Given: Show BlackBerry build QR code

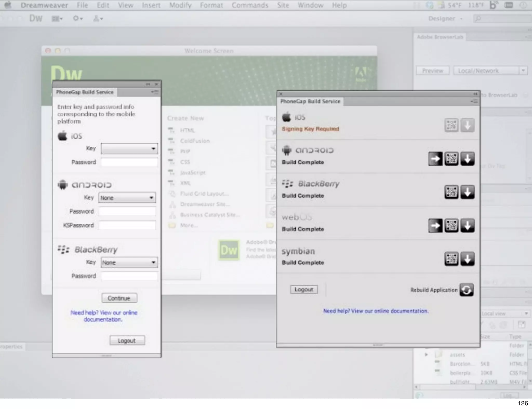Looking at the screenshot, I should (x=451, y=192).
